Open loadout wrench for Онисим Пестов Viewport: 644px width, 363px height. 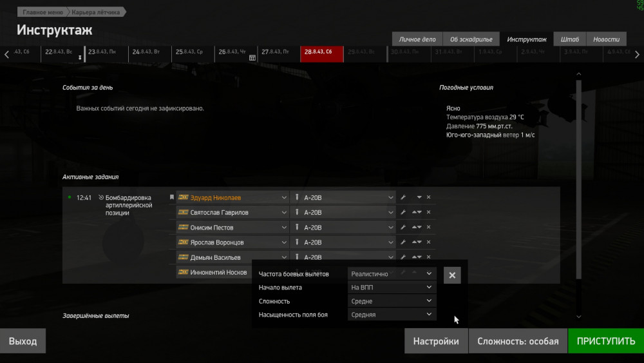[x=403, y=228]
